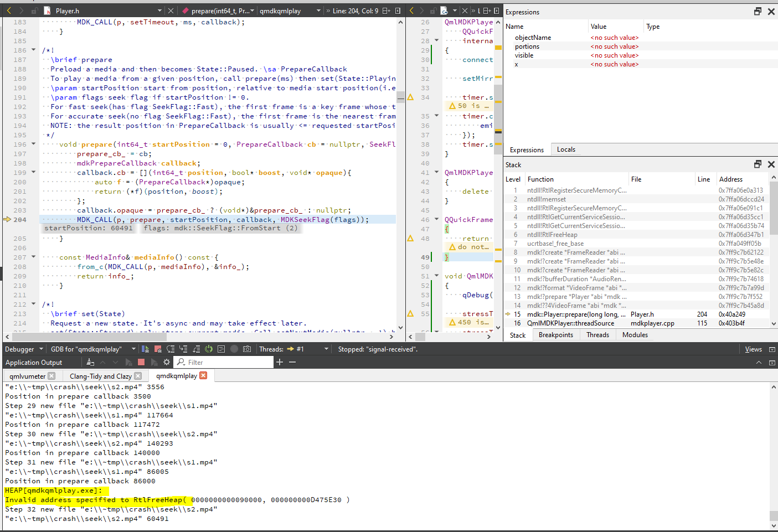Click the Step Into icon
The image size is (778, 532).
click(x=183, y=349)
